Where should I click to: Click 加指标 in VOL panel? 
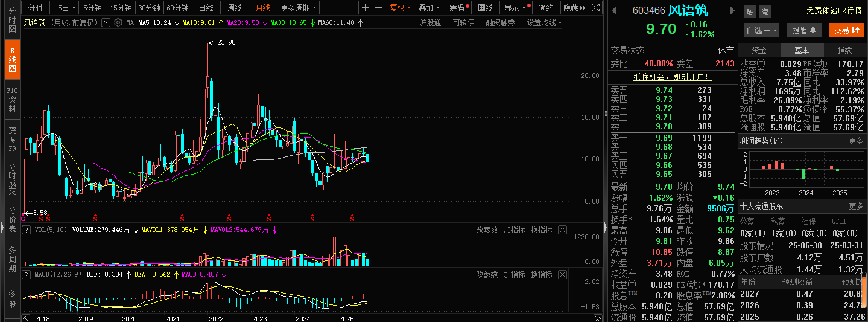coord(514,230)
